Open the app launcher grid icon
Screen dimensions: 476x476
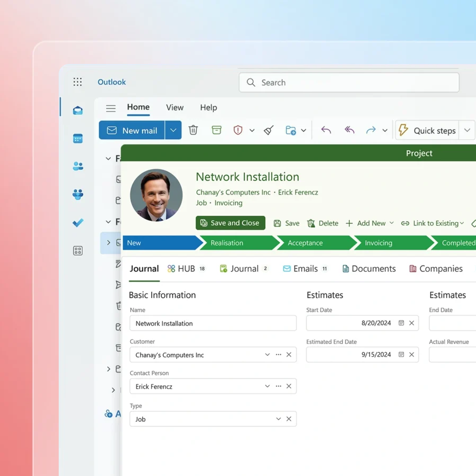(77, 81)
